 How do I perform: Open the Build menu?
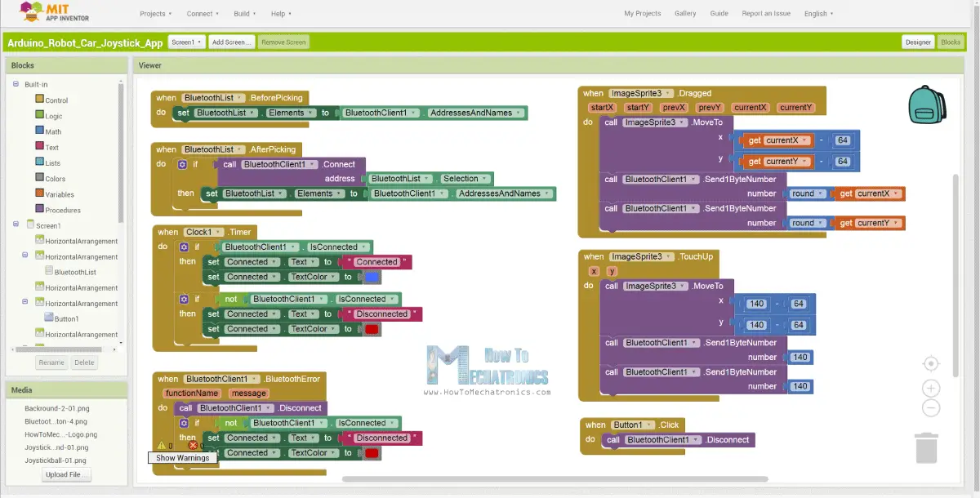point(245,13)
